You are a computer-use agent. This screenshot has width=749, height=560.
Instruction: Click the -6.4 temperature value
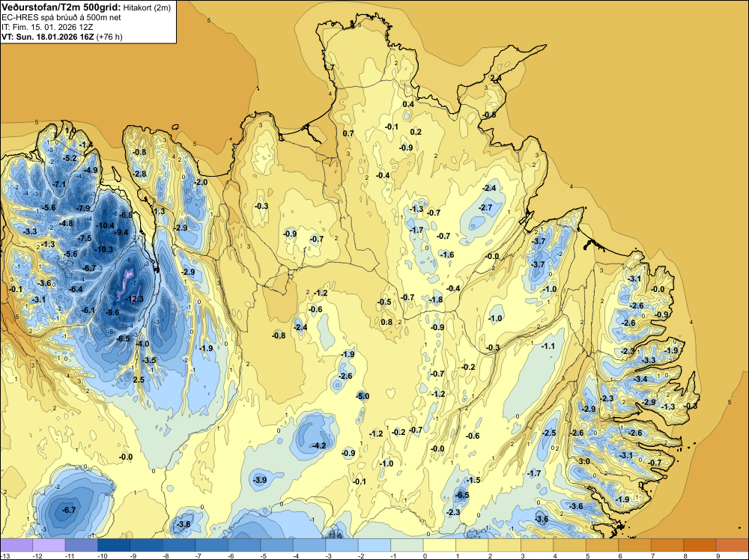[76, 289]
